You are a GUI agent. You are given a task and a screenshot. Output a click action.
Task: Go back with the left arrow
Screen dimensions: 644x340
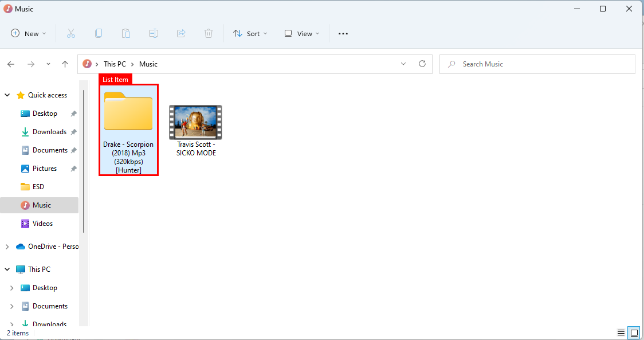tap(11, 64)
